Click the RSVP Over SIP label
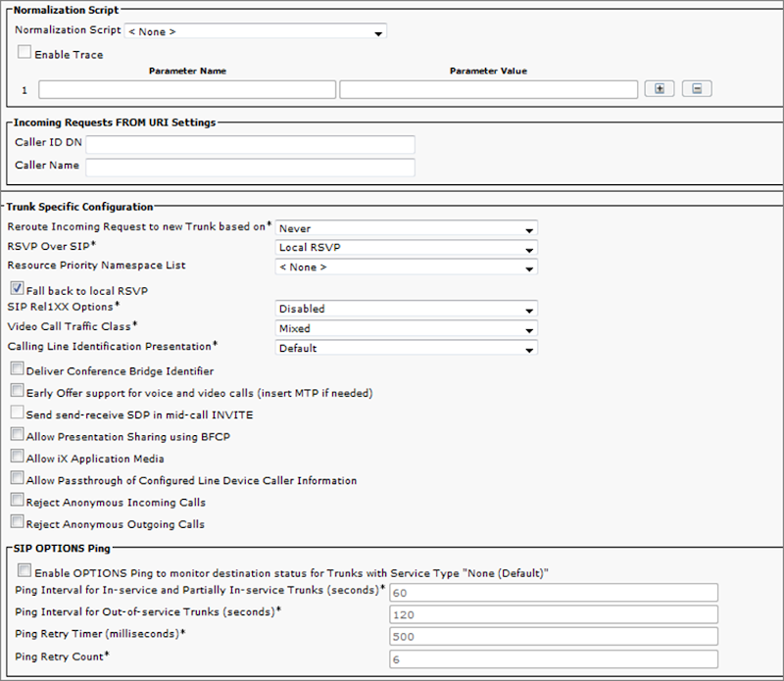The image size is (784, 681). coord(51,246)
